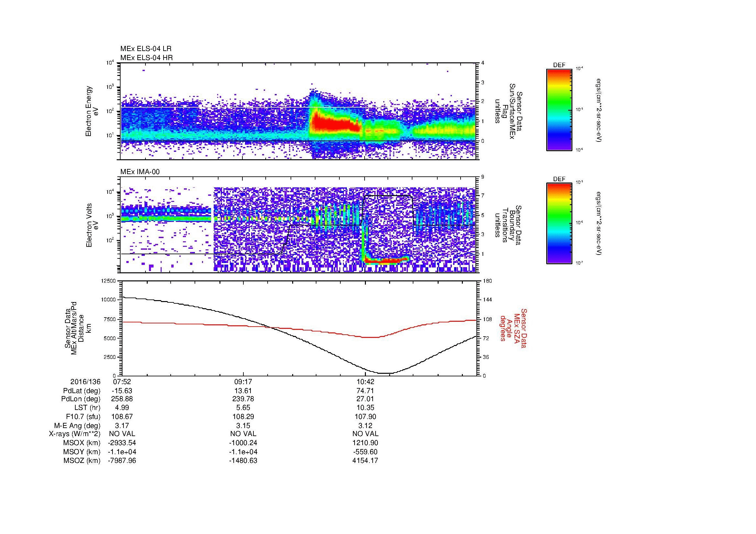The image size is (756, 534).
Task: Click the 10:42 time tick label
Action: point(365,382)
